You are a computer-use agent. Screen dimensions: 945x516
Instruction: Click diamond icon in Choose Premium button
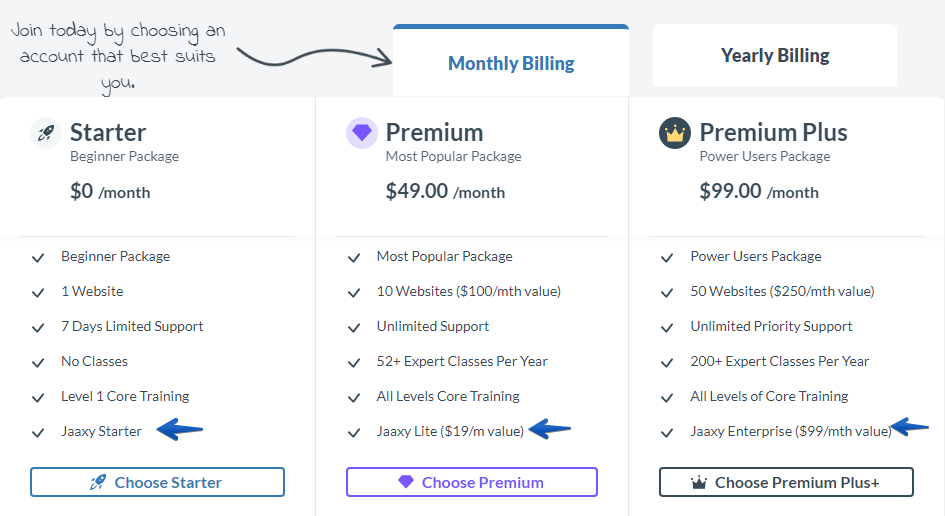click(x=406, y=482)
